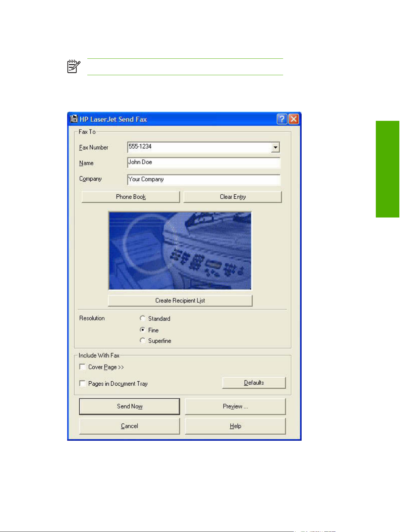400x532 pixels.
Task: Click the Defaults button
Action: click(254, 383)
